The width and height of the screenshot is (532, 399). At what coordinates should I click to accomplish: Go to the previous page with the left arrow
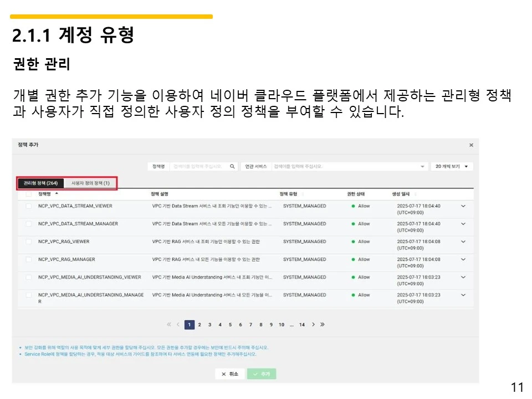coord(178,324)
